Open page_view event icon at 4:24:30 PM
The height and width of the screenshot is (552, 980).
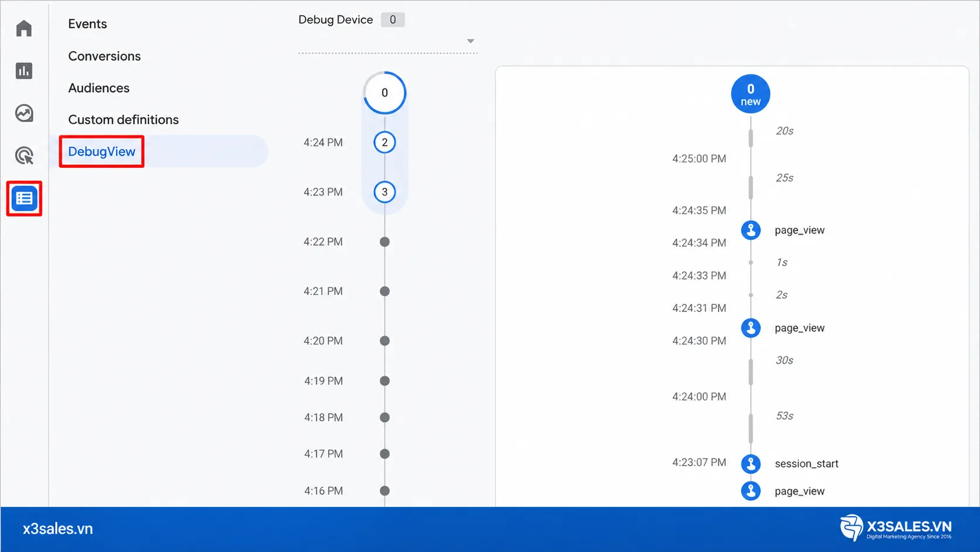[751, 328]
